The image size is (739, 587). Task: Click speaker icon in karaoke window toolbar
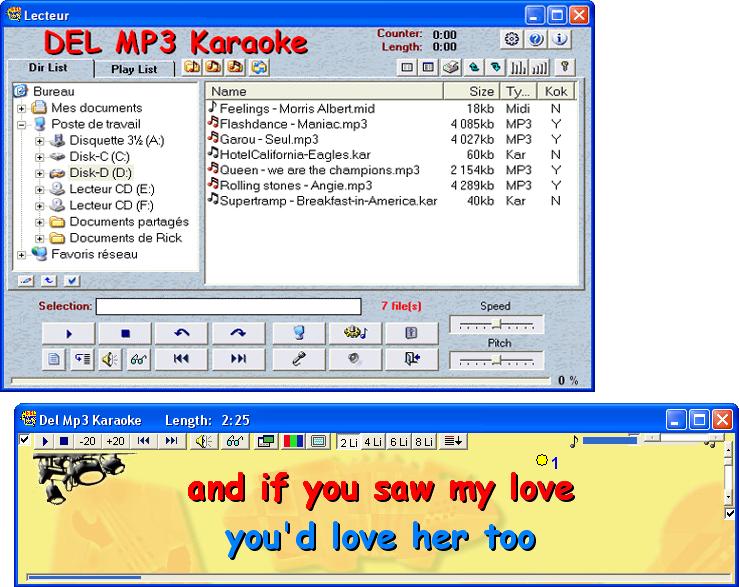pos(204,441)
